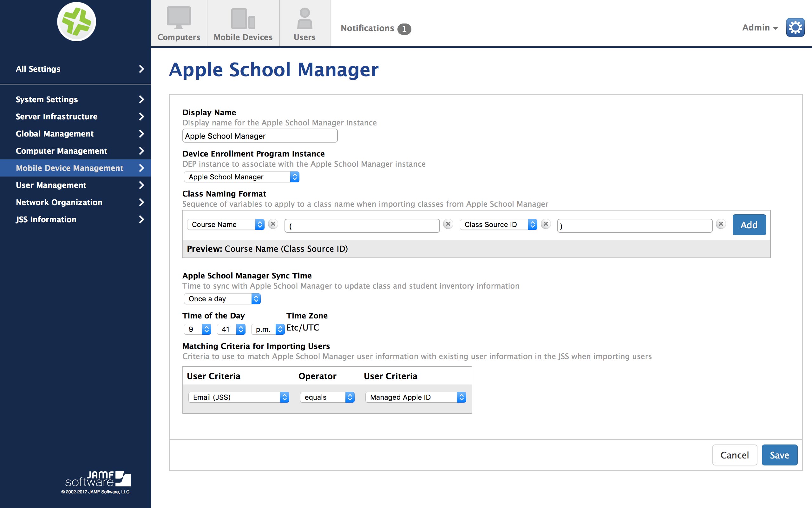Open the Once a day sync dropdown
Viewport: 812px width, 508px height.
(x=222, y=299)
